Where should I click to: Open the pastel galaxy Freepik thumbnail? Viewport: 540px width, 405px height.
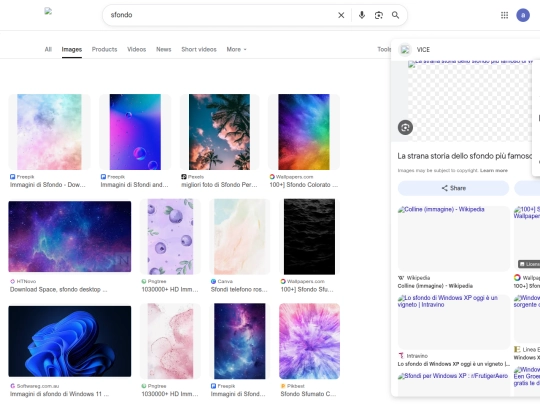coord(49,132)
